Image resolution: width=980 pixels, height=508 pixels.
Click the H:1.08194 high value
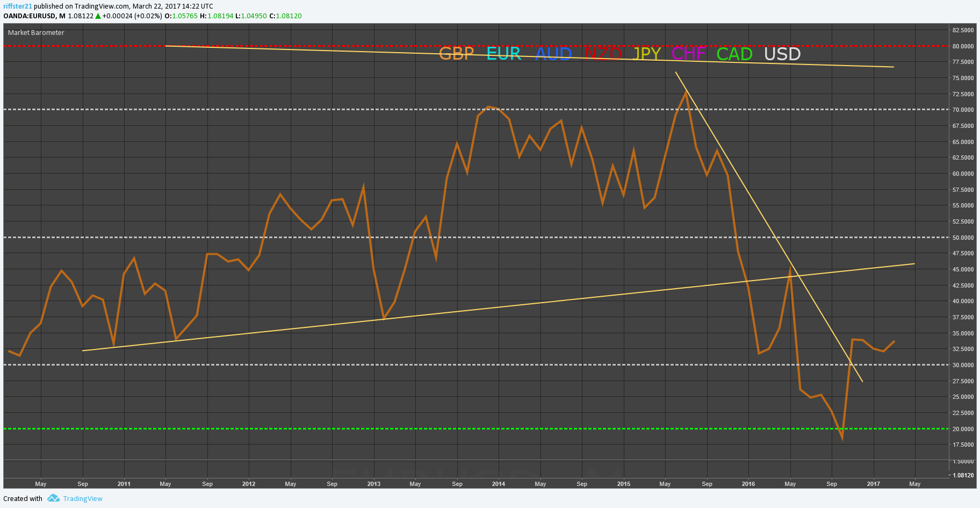[x=217, y=16]
